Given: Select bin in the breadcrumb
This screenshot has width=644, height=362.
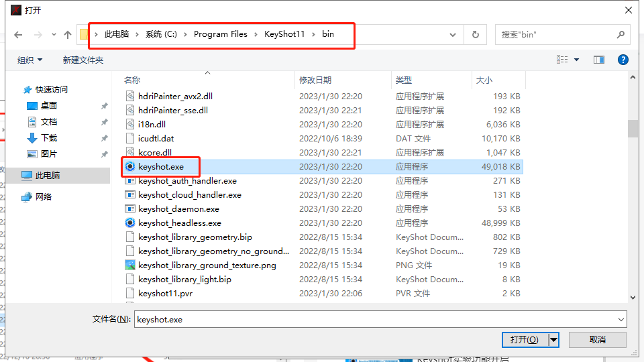Looking at the screenshot, I should click(x=328, y=34).
